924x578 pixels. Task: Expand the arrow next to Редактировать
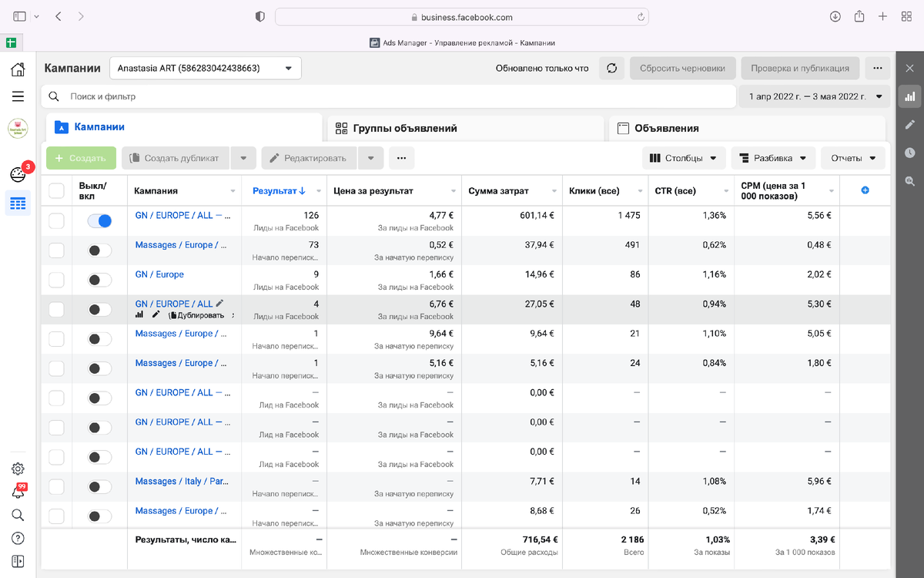[370, 158]
